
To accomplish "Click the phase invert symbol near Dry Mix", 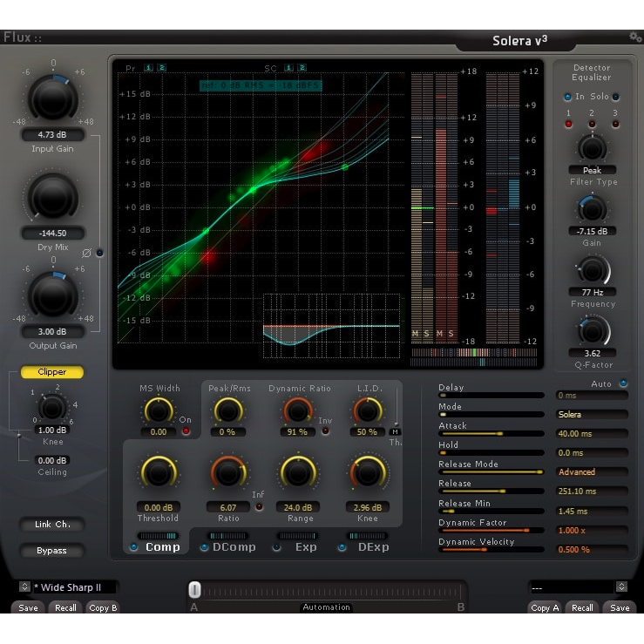I will pos(86,253).
